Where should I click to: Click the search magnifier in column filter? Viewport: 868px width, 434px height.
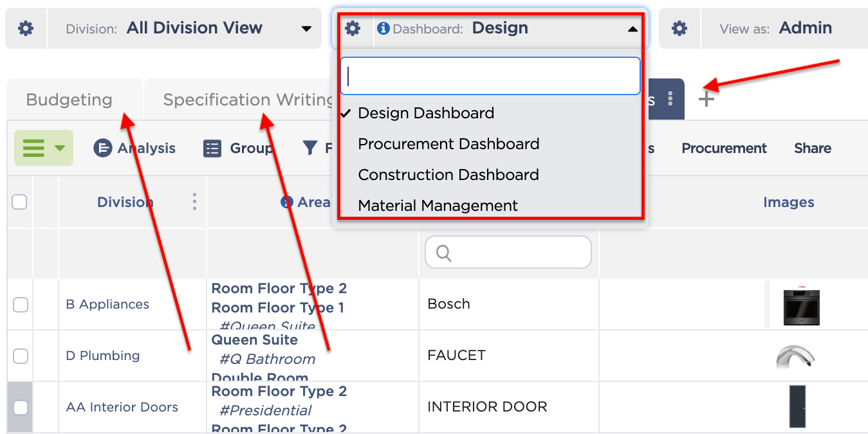click(x=443, y=253)
